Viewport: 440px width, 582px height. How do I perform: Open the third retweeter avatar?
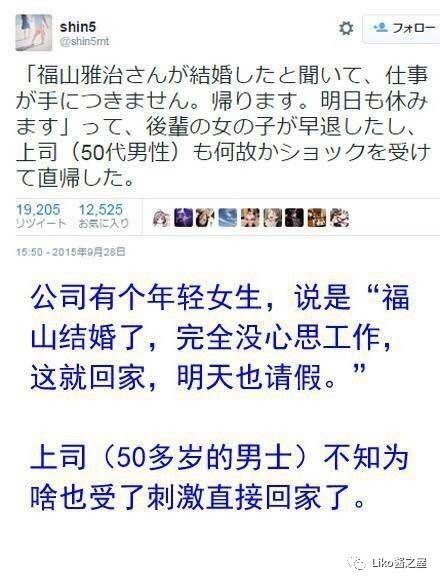point(205,218)
